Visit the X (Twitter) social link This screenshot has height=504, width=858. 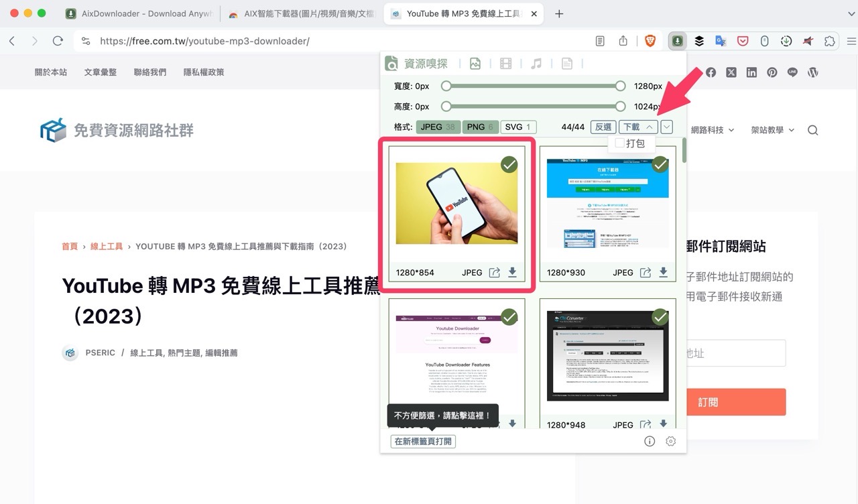(731, 72)
